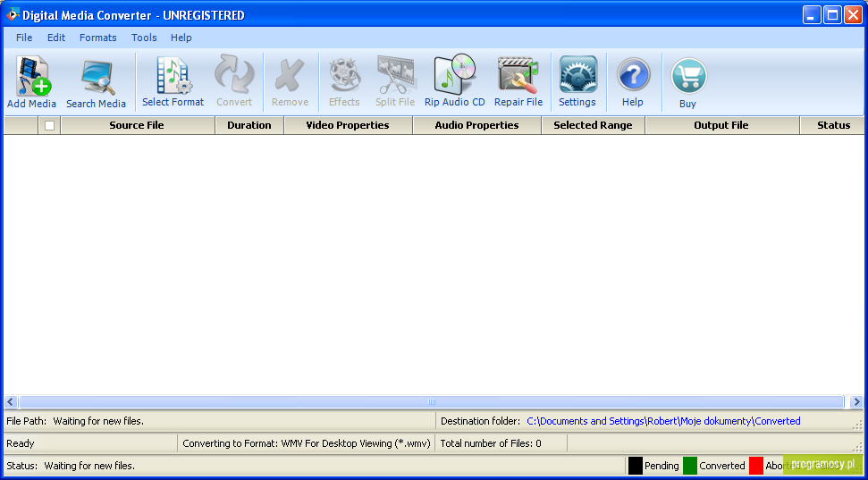Open the Formats menu

point(98,38)
